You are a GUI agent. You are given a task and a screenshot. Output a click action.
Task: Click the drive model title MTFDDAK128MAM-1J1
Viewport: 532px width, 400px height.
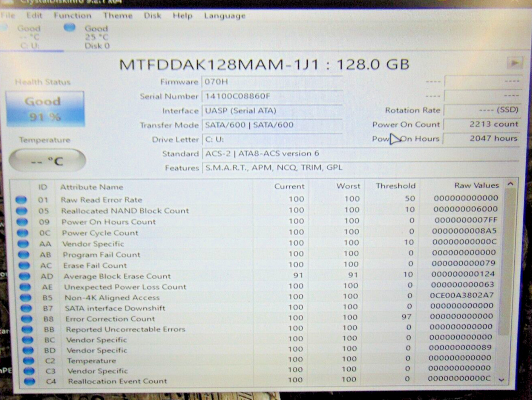point(219,65)
